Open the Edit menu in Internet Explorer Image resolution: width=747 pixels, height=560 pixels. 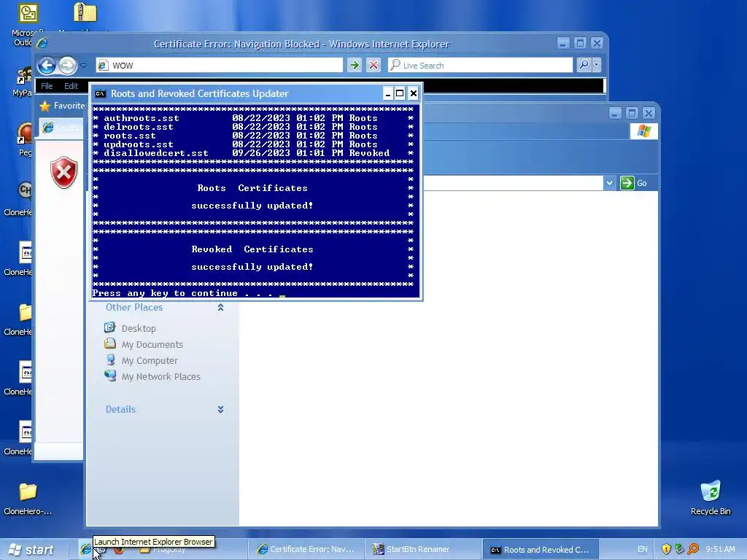pyautogui.click(x=71, y=86)
